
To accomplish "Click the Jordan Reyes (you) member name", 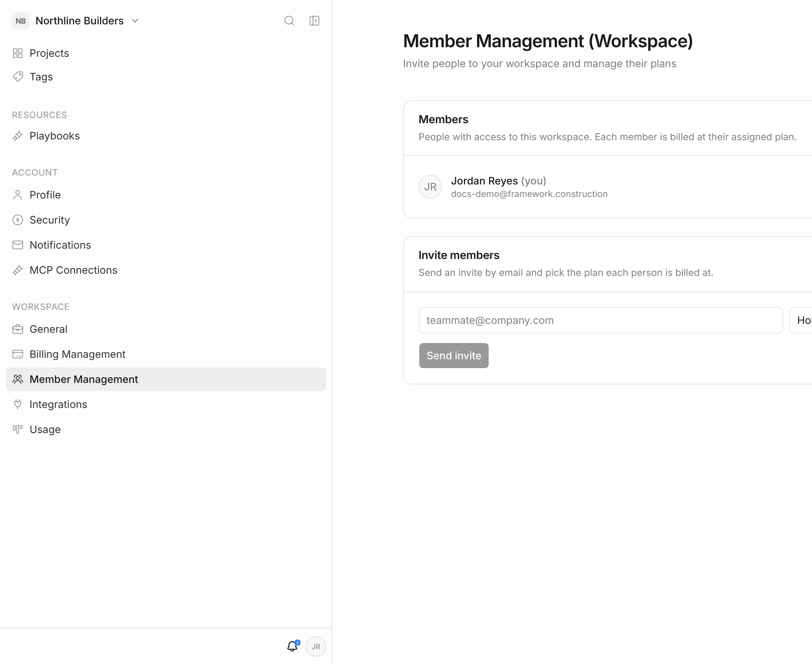I will [x=498, y=180].
